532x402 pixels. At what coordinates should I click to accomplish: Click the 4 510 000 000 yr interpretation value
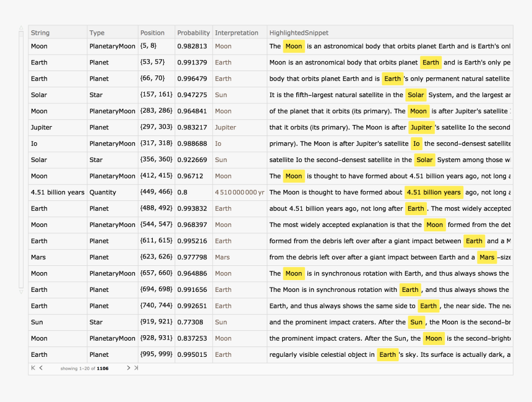[x=239, y=192]
